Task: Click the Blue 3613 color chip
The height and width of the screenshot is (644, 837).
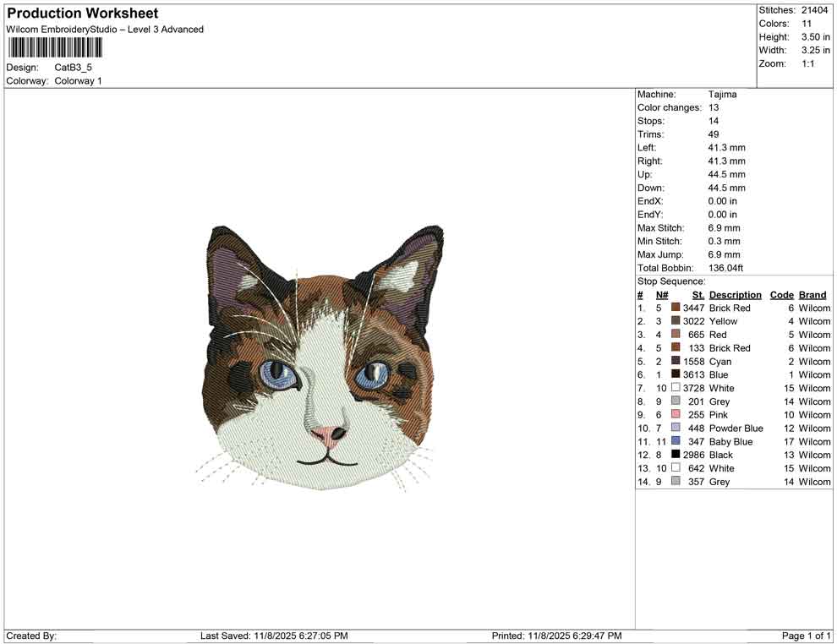Action: click(676, 374)
